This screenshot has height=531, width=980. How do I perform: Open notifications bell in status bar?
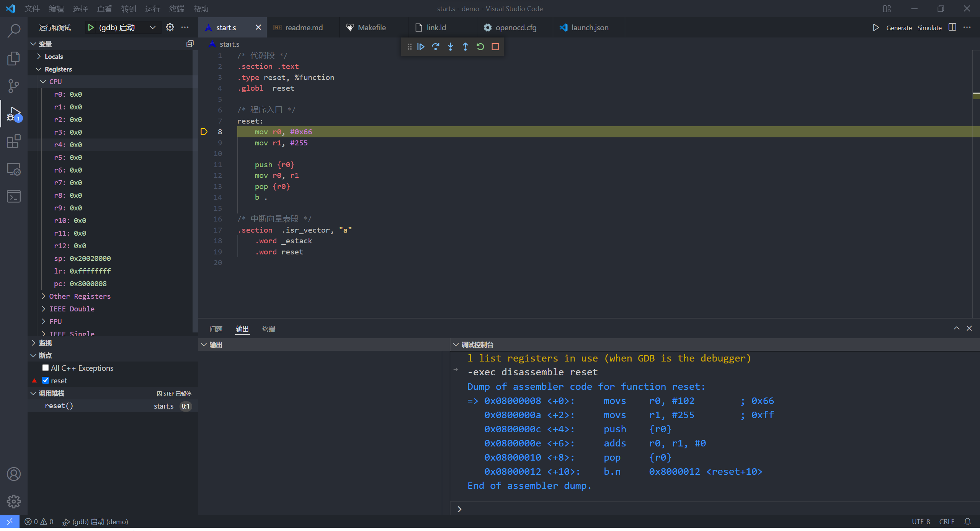click(968, 521)
